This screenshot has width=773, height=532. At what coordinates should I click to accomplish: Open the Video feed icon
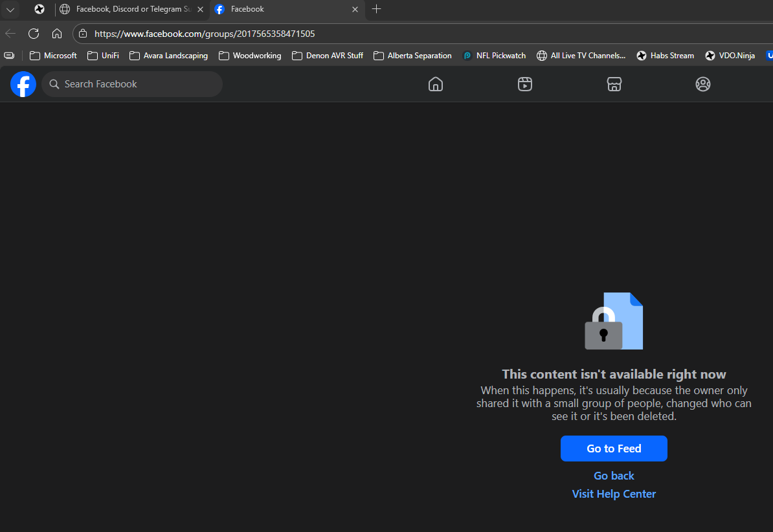point(524,84)
